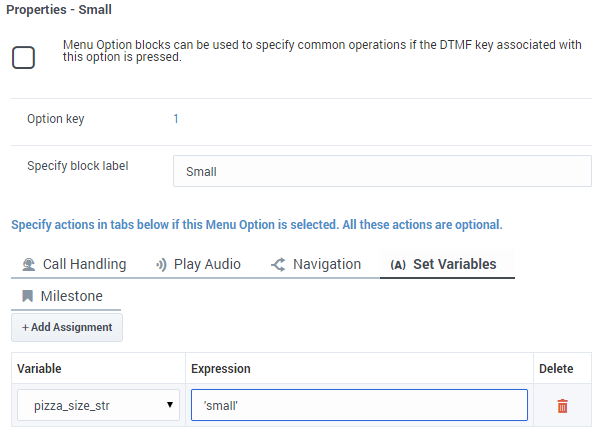Focus the Specify block label field
The width and height of the screenshot is (602, 439).
[x=382, y=171]
